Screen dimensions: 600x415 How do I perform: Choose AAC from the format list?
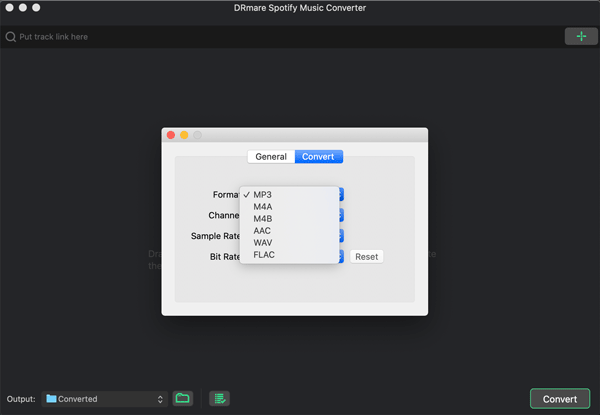tap(289, 231)
